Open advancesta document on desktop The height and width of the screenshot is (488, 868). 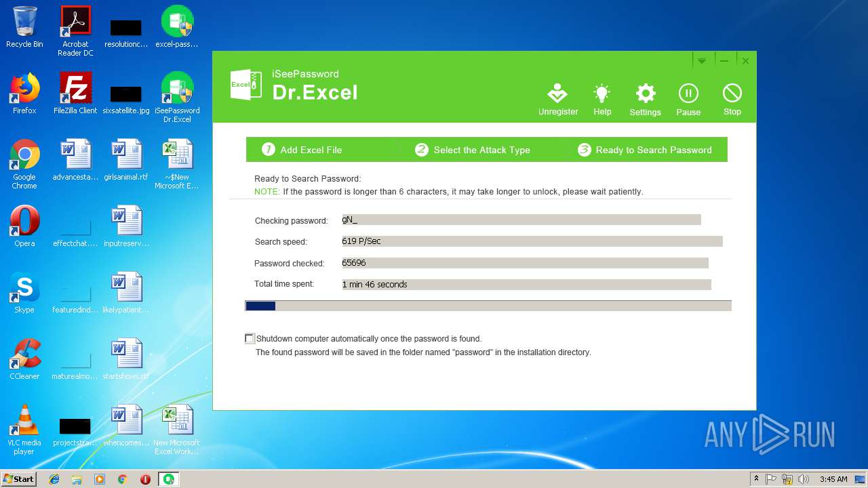pos(75,160)
